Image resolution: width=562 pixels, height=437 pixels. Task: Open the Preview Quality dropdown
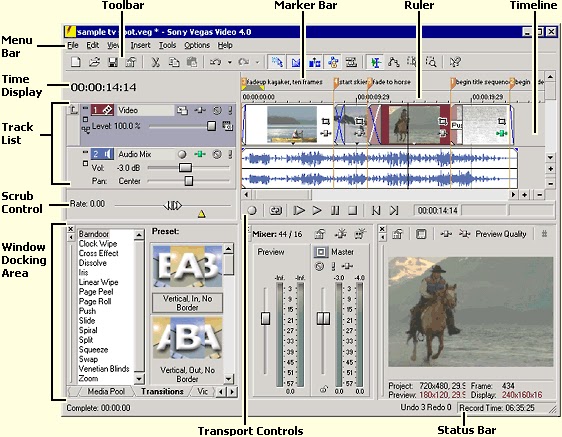pyautogui.click(x=501, y=234)
